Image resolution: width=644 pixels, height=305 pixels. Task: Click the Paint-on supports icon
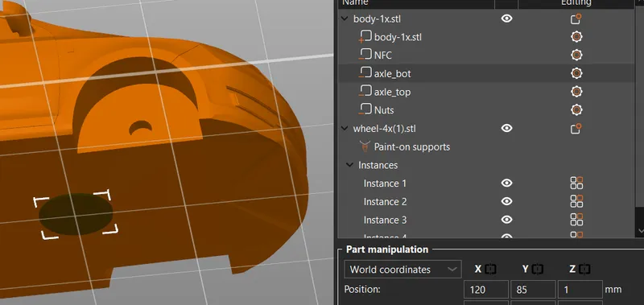364,146
